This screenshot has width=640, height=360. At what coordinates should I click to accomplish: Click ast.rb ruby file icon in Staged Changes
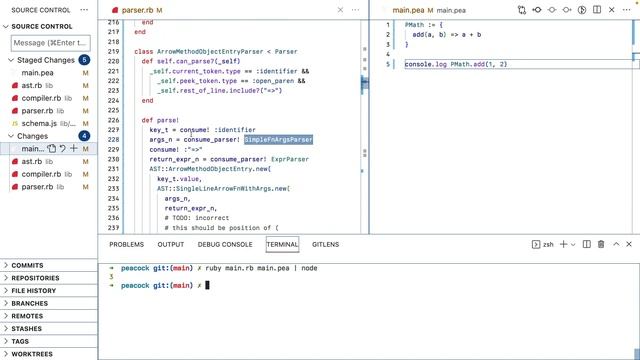tap(15, 85)
